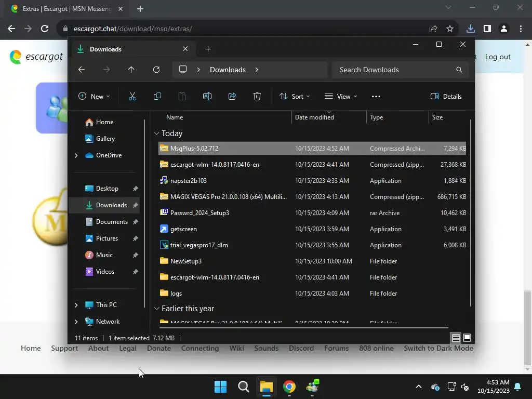Open Gallery in navigation pane
Image resolution: width=532 pixels, height=399 pixels.
coord(100,139)
